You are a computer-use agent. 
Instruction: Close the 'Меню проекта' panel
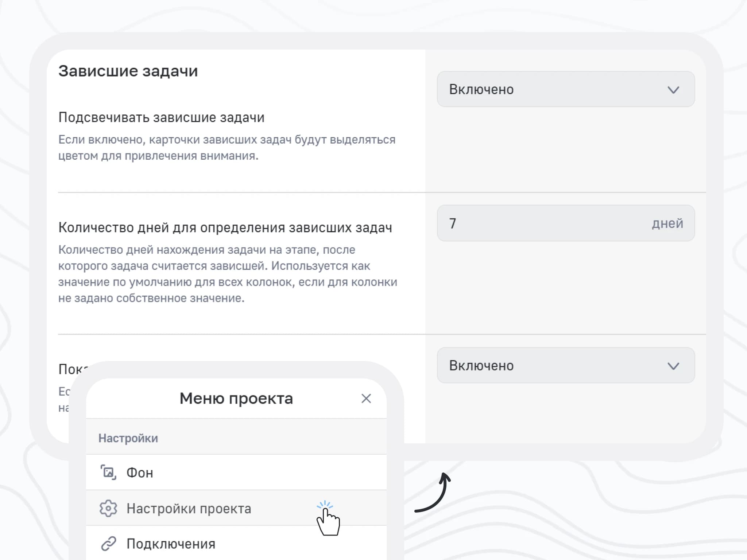coord(366,398)
